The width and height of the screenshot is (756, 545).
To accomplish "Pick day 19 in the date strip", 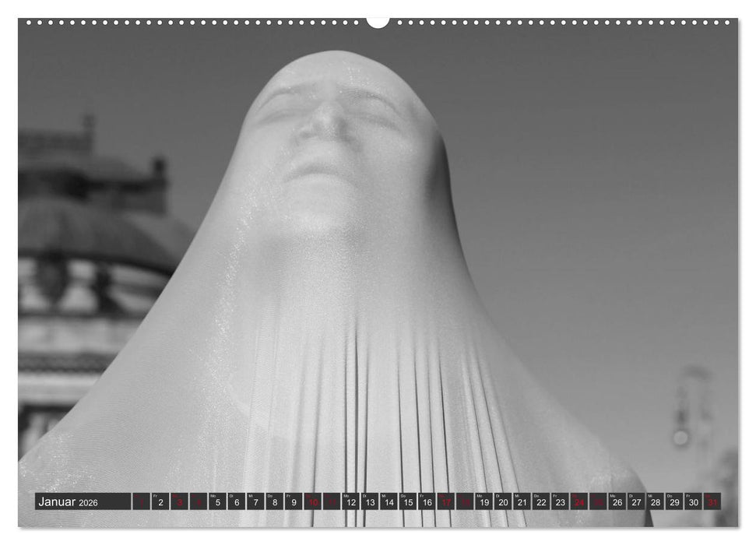I will tap(483, 502).
